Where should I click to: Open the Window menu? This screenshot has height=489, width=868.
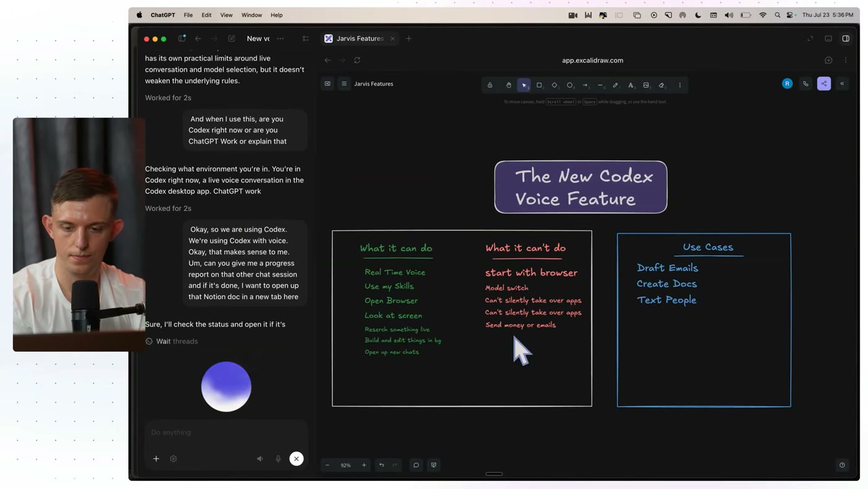252,15
